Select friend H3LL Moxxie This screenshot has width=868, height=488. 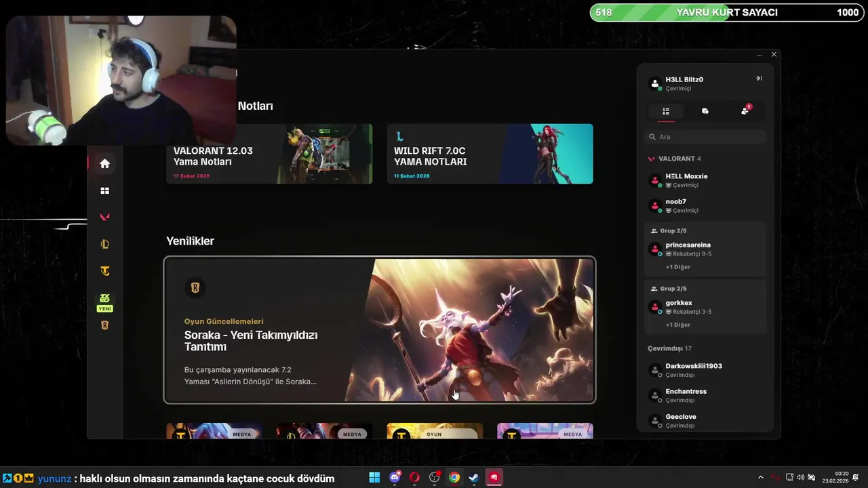pyautogui.click(x=705, y=180)
